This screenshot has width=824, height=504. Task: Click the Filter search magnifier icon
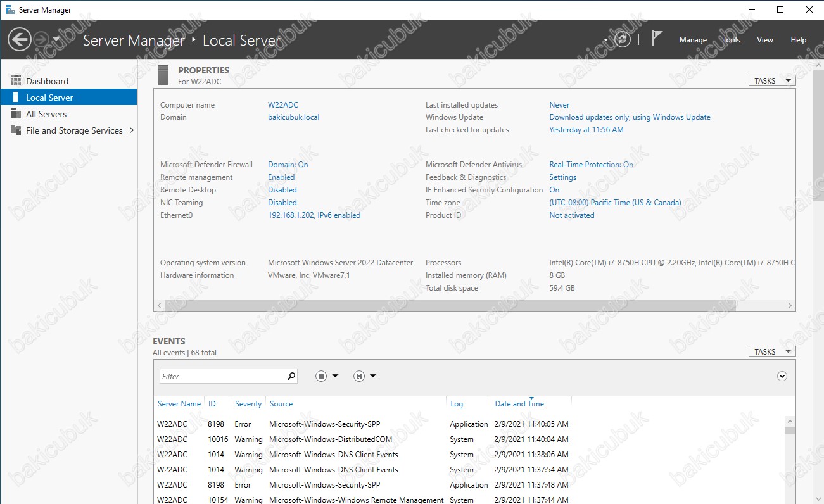coord(291,376)
